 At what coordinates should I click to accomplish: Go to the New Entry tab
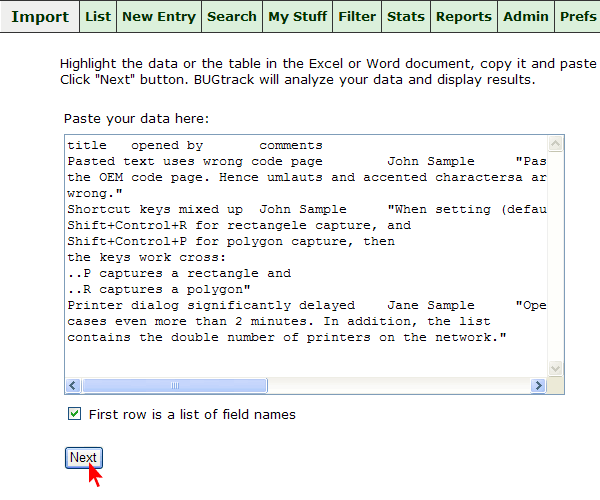[158, 17]
